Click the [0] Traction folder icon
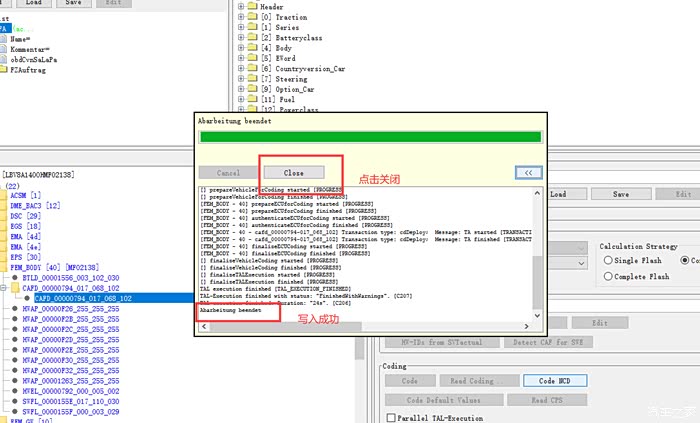The image size is (700, 423). [x=253, y=17]
